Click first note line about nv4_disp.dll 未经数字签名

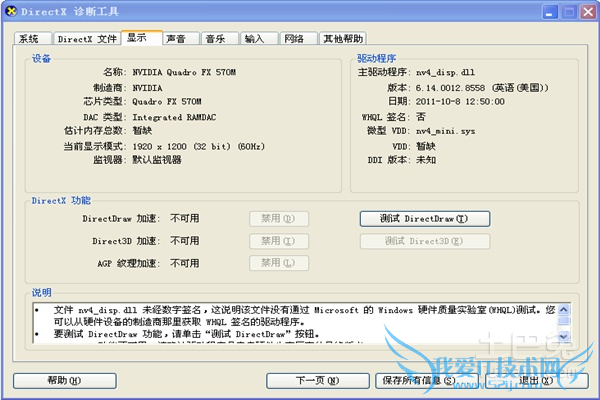304,310
